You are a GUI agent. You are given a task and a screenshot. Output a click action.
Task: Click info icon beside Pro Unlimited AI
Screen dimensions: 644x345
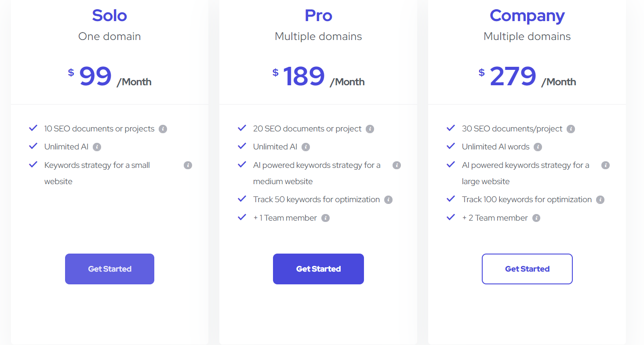click(x=306, y=147)
